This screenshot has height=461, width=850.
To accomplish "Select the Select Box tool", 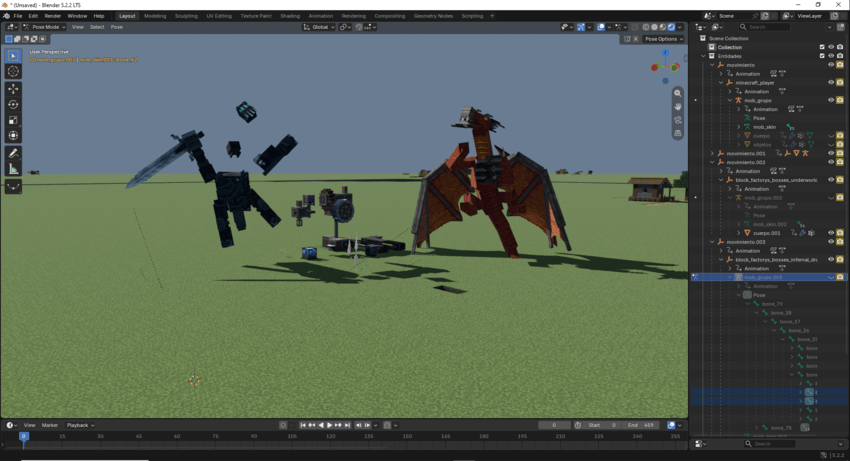I will [13, 56].
